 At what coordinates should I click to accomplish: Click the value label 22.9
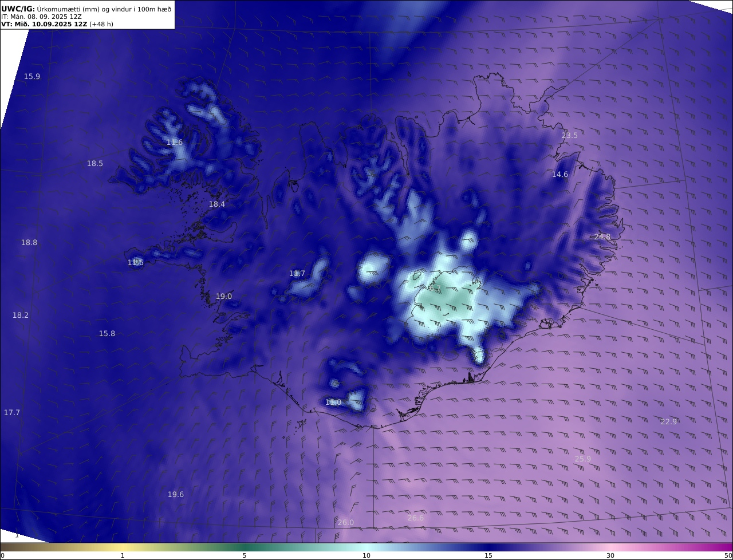coord(669,421)
